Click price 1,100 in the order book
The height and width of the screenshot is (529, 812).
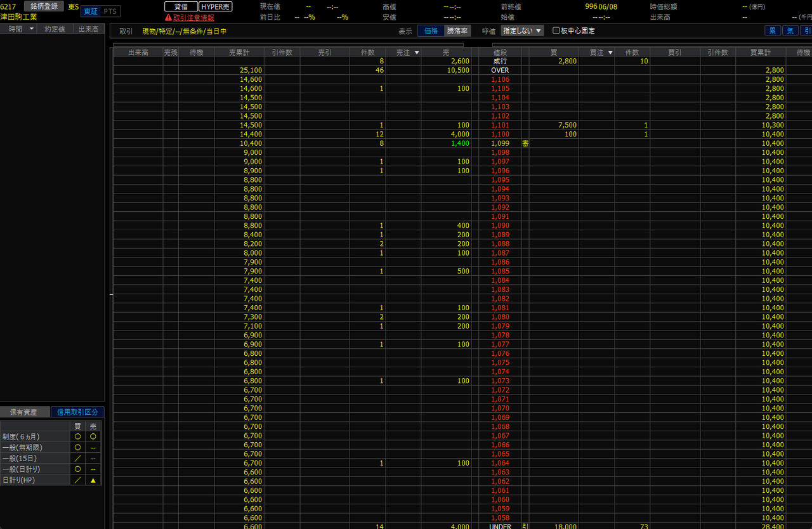500,134
